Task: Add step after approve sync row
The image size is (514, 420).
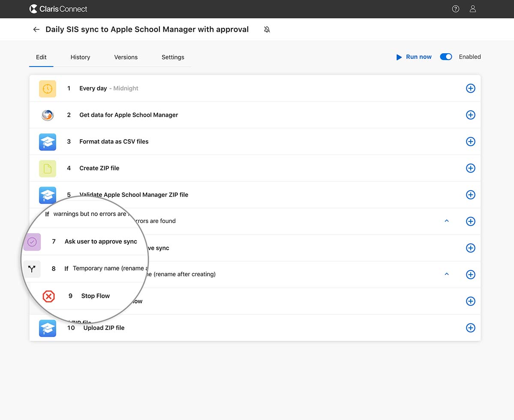Action: pyautogui.click(x=470, y=248)
